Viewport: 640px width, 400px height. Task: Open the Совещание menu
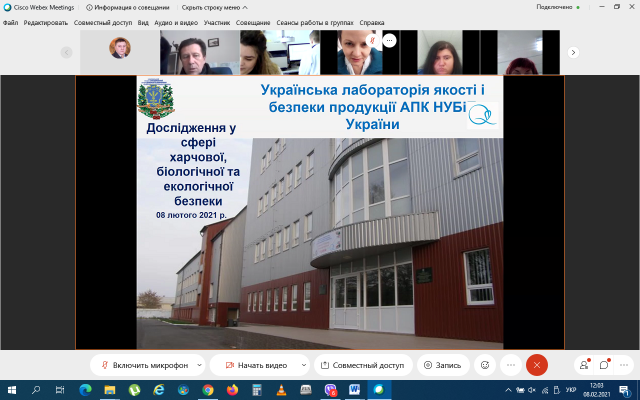coord(253,23)
